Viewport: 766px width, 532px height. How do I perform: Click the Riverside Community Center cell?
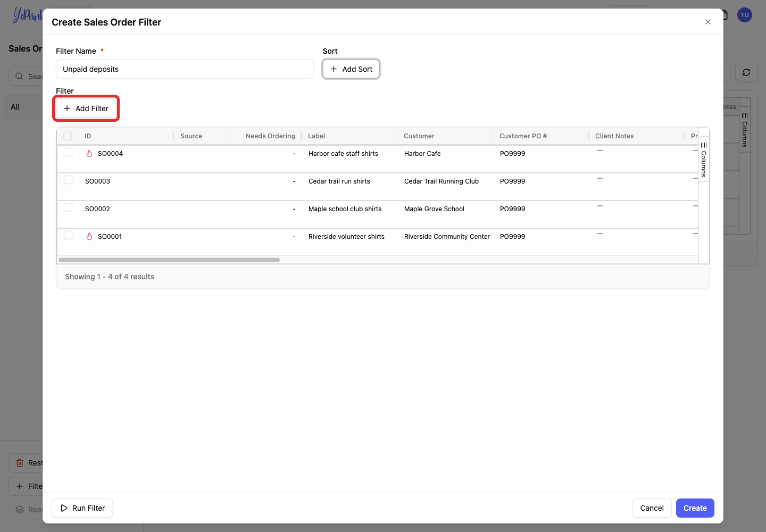click(x=447, y=237)
